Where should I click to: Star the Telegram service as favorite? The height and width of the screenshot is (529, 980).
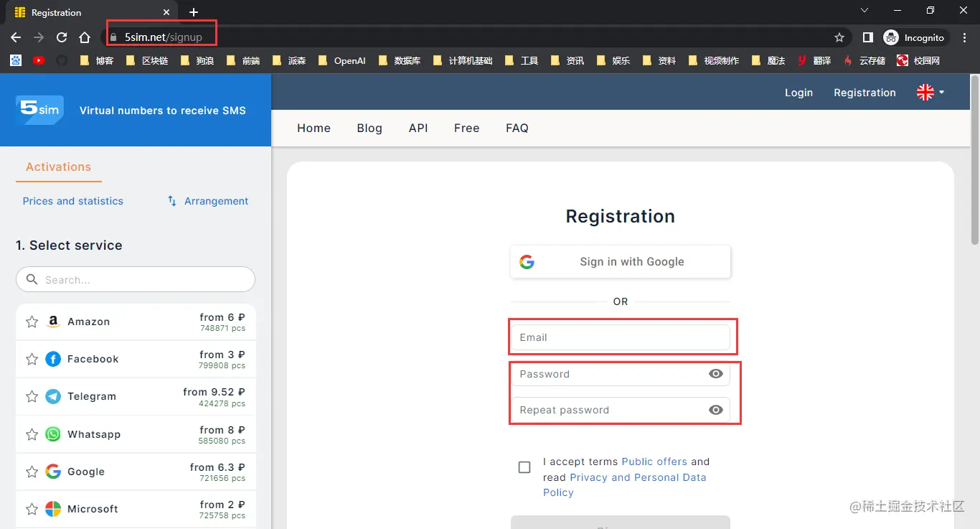tap(32, 397)
